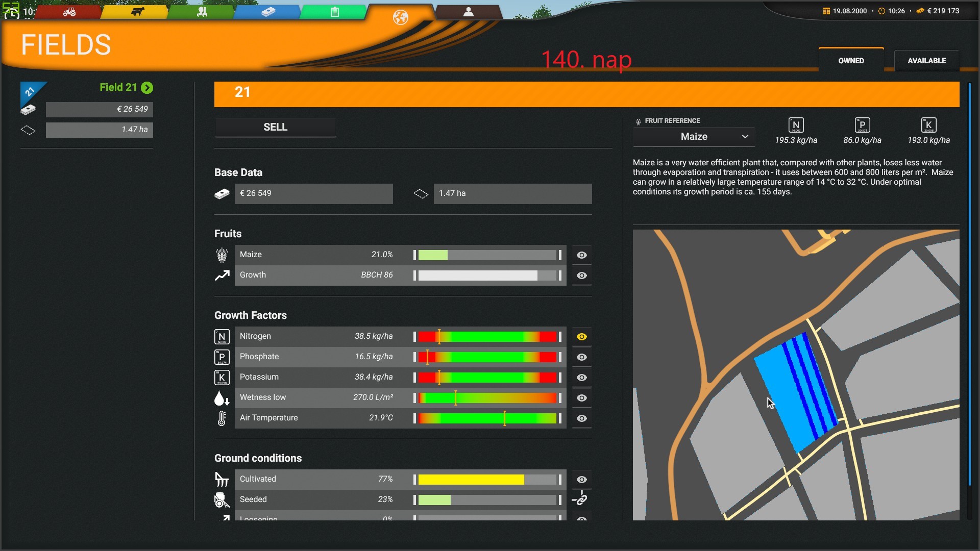Viewport: 980px width, 551px height.
Task: Show Phosphate layer with eye icon
Action: point(581,357)
